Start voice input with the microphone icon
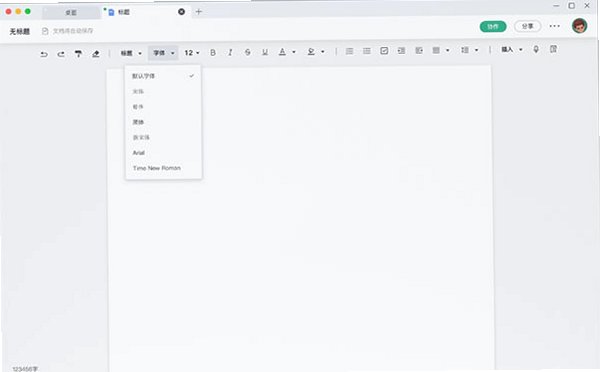This screenshot has width=600, height=372. (x=536, y=49)
